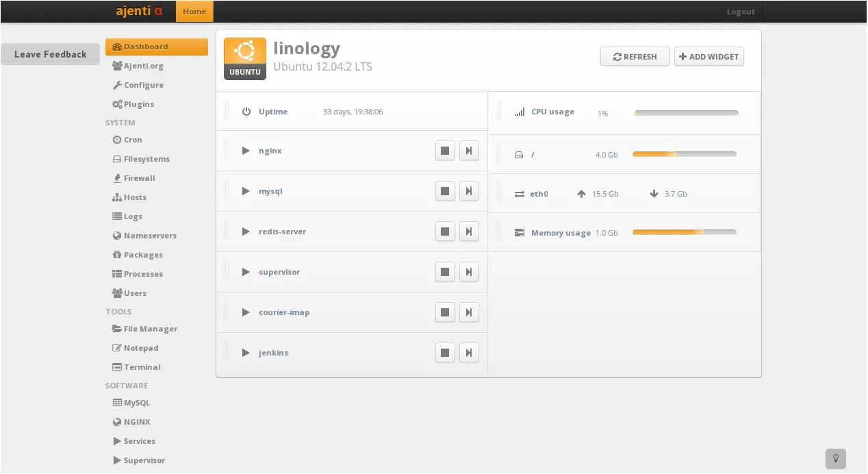Open the Terminal tool
Image resolution: width=868 pixels, height=474 pixels.
coord(142,367)
